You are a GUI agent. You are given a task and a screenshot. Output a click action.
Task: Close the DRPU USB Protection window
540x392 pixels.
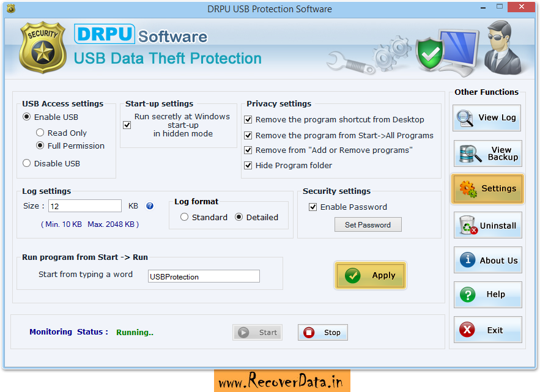click(522, 7)
